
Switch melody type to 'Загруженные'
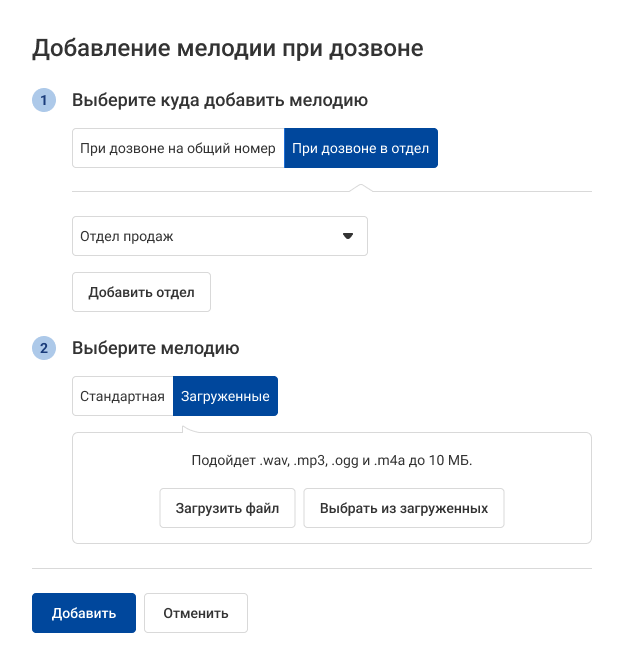coord(225,396)
